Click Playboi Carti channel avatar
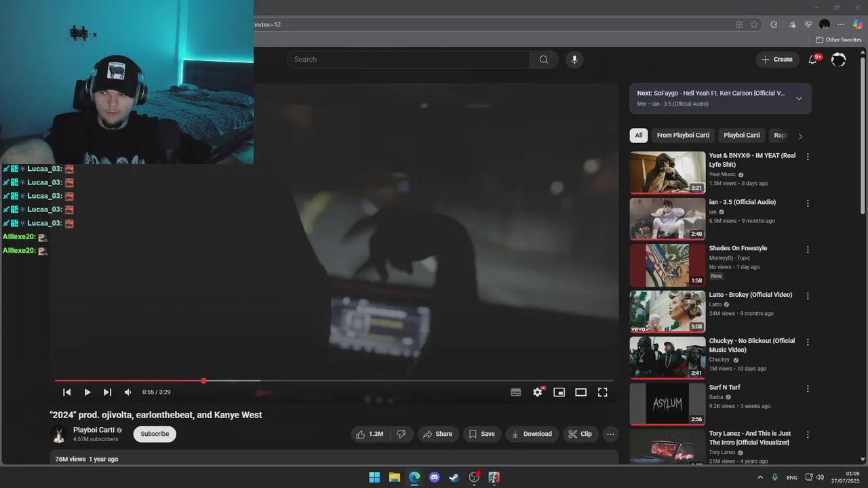Viewport: 868px width, 488px height. (x=59, y=434)
